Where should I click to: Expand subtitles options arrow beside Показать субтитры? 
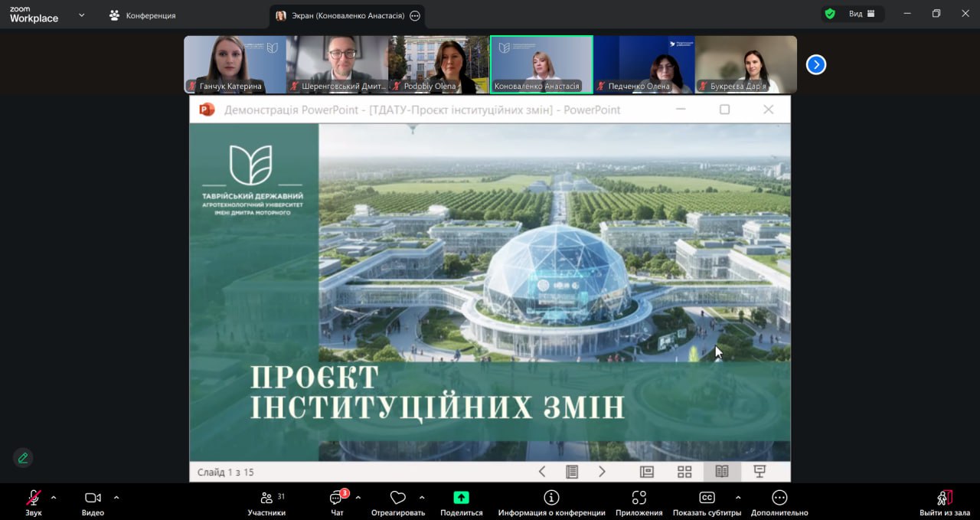738,498
